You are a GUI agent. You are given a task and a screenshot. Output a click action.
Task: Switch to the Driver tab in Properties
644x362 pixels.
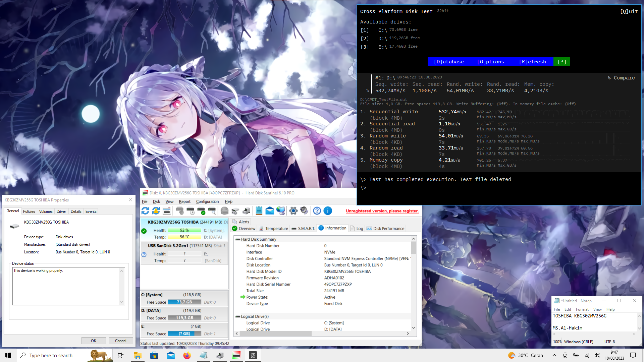[61, 212]
